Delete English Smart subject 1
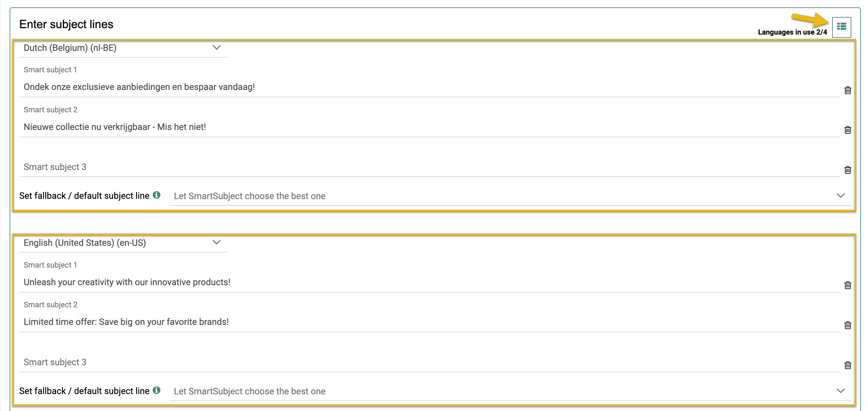868x411 pixels. (x=848, y=286)
